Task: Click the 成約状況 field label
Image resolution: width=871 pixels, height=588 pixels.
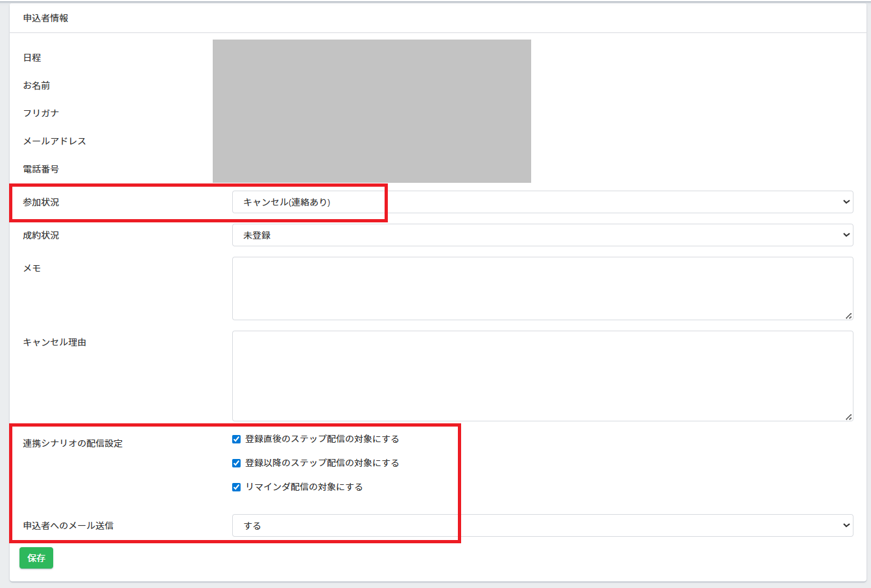Action: click(x=41, y=235)
